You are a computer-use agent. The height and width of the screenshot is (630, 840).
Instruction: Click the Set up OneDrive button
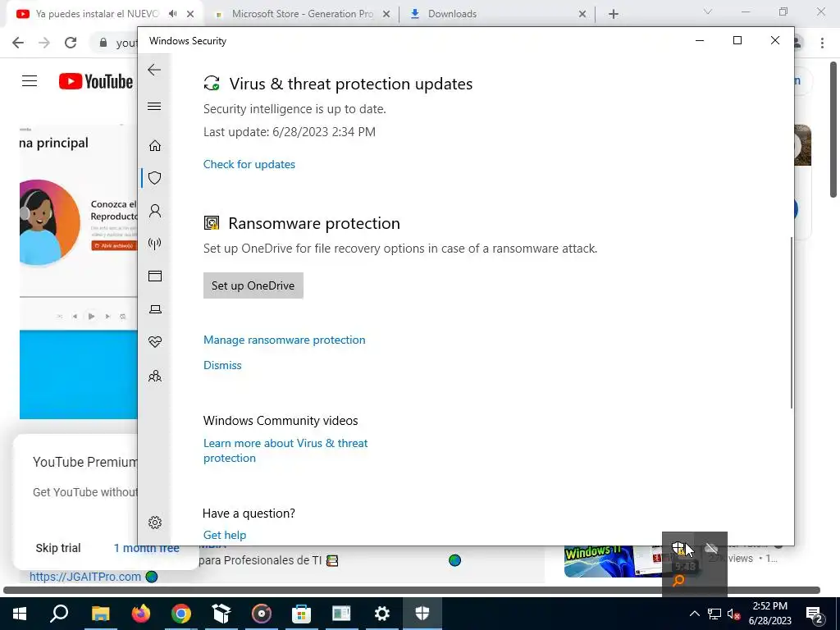click(x=253, y=285)
